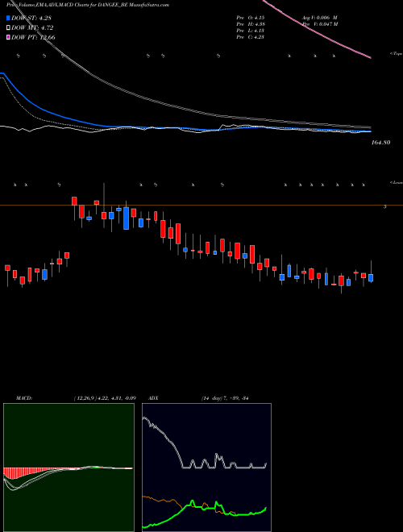This screenshot has height=532, width=403.
Task: Click the '<Lows' marker label
Action: tap(396, 182)
